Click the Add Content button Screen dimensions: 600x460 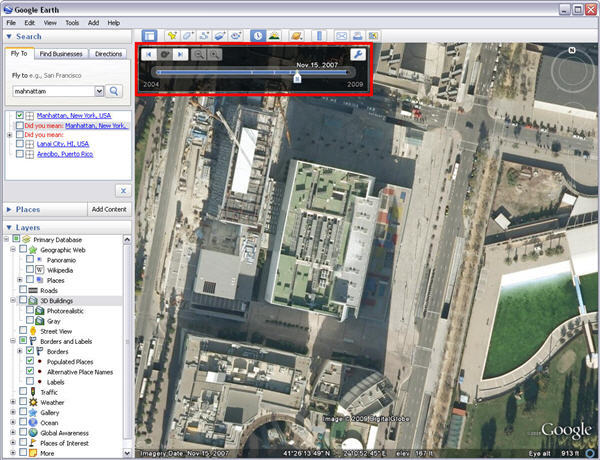click(x=109, y=209)
